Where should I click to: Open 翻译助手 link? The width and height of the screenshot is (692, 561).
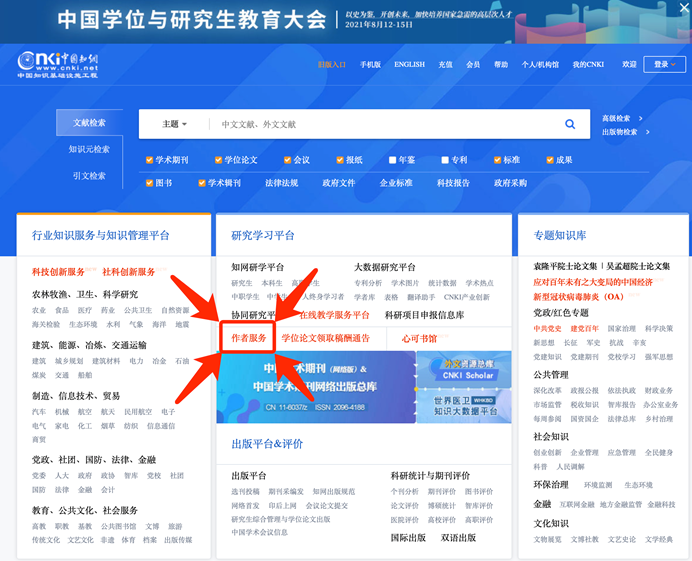(421, 297)
